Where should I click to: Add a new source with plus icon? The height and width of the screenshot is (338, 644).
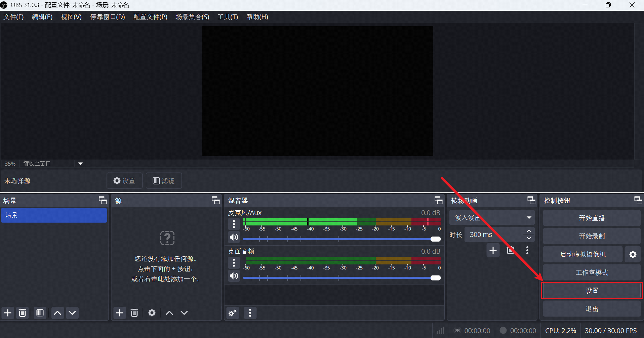click(120, 313)
